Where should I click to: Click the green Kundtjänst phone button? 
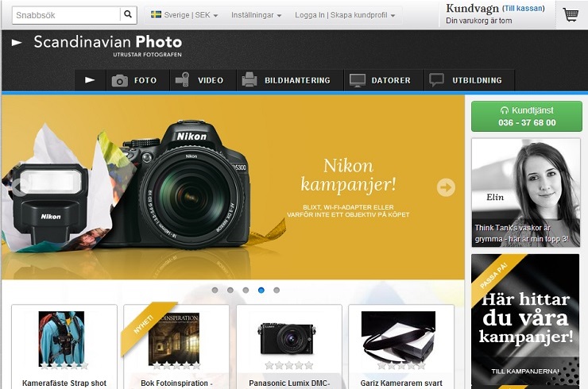point(527,116)
